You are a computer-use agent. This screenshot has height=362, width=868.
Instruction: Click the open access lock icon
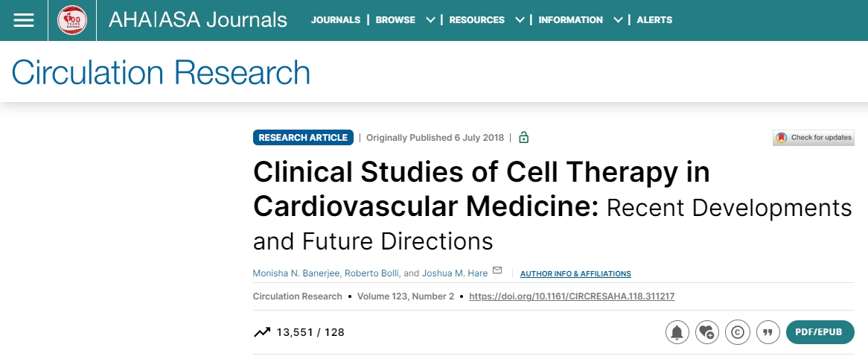click(x=523, y=138)
